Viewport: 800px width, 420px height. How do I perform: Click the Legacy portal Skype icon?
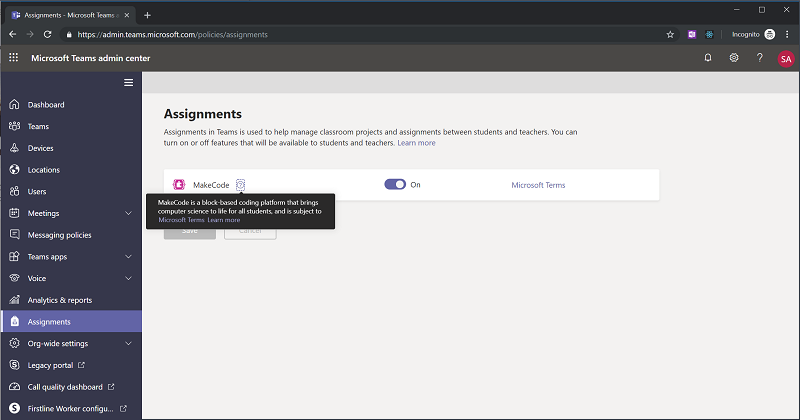(14, 365)
